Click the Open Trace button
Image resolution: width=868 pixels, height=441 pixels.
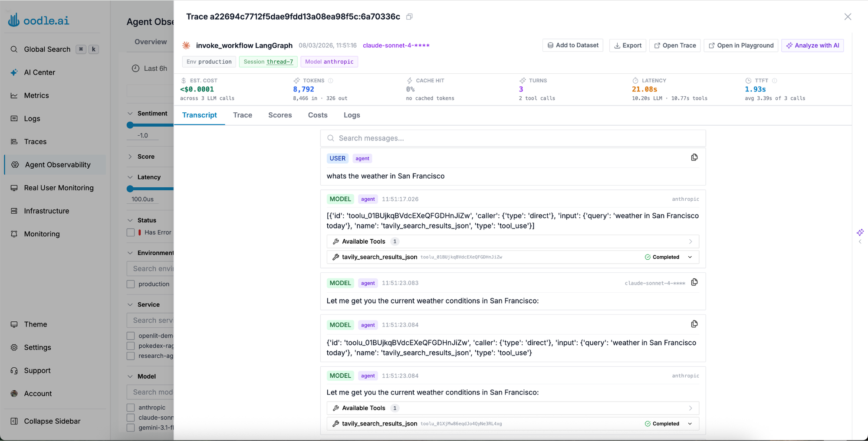click(x=675, y=45)
